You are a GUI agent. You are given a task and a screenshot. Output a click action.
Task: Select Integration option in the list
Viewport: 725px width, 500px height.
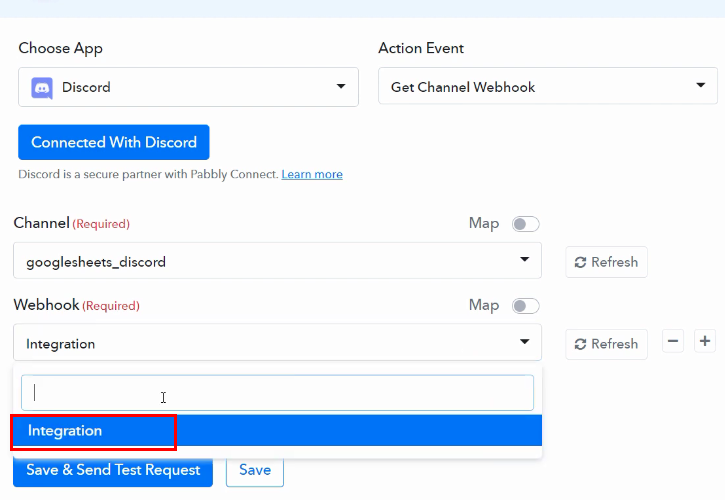coord(277,431)
